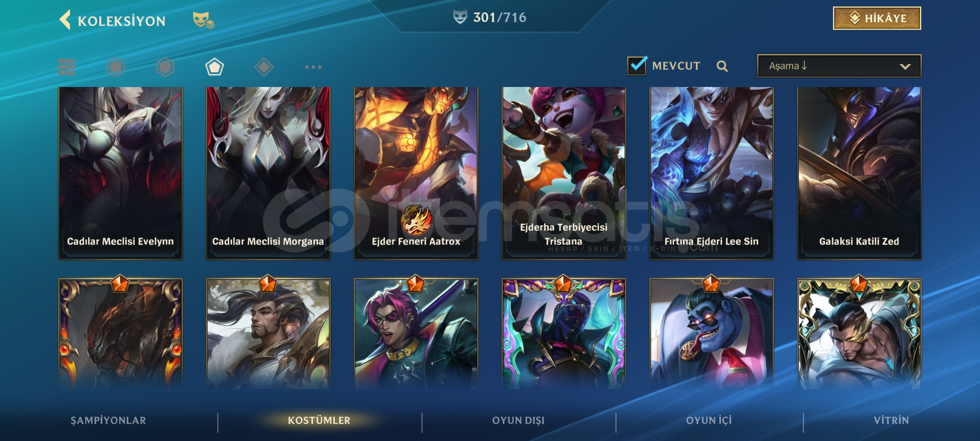Switch to the Şampiyonlar tab
Screen dimensions: 980x441
coord(108,421)
